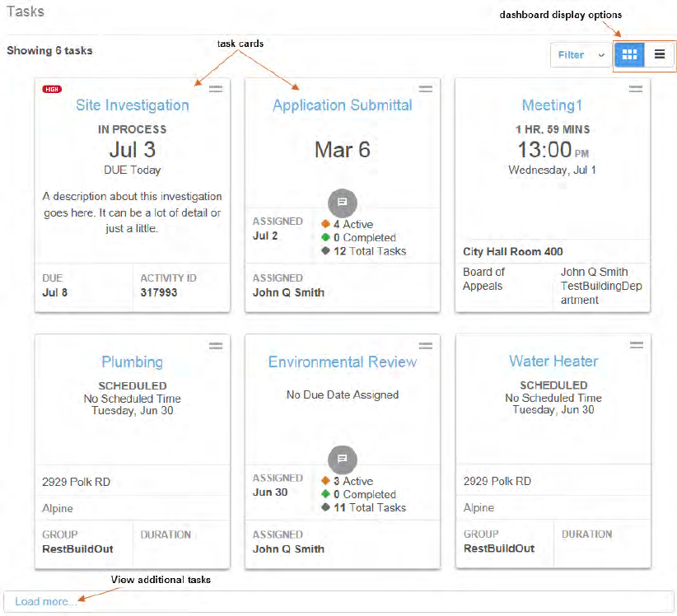Open the Environmental Review task title

(x=343, y=362)
